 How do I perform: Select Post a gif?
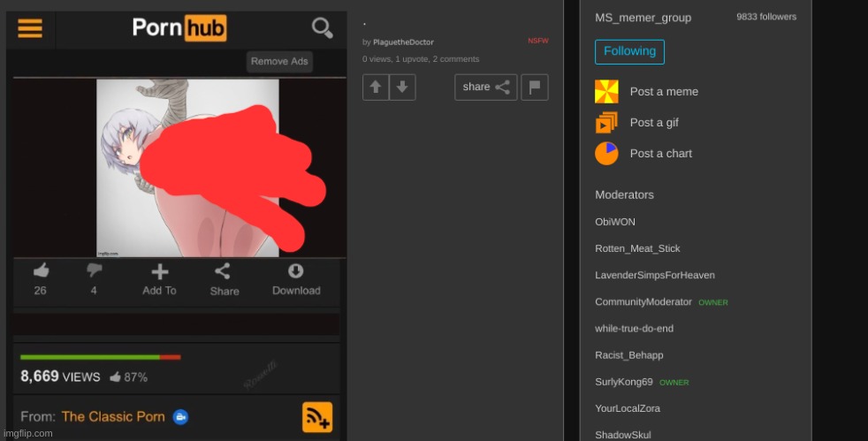coord(653,123)
